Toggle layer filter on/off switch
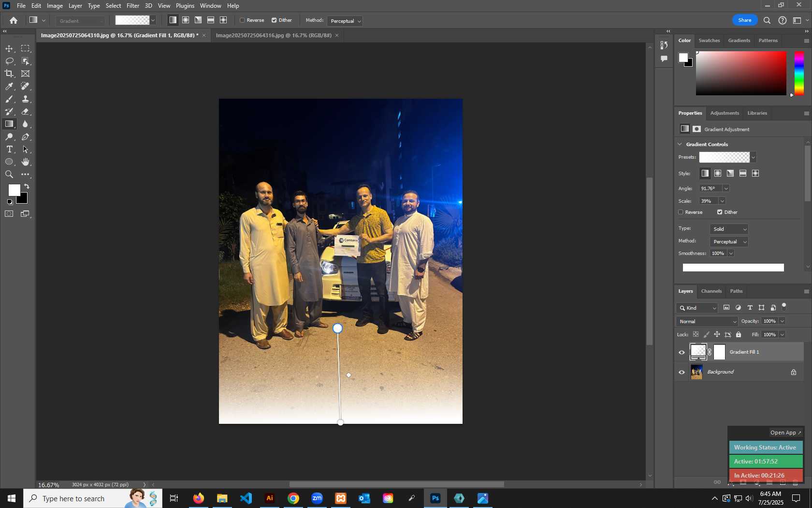The width and height of the screenshot is (812, 508). pos(784,306)
